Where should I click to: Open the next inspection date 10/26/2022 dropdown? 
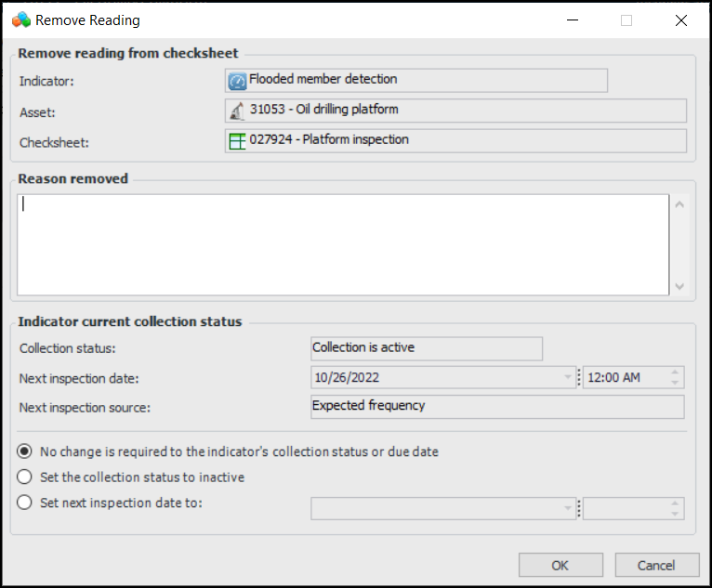(x=567, y=378)
